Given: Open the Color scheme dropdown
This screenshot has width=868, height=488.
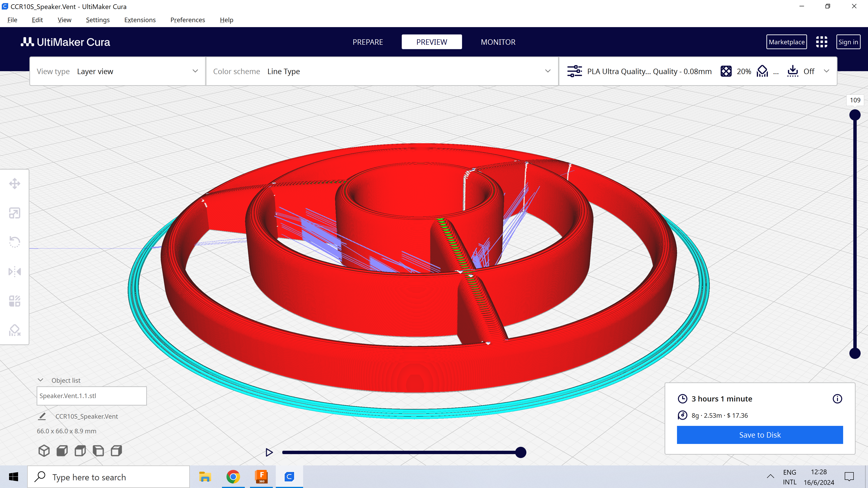Looking at the screenshot, I should pos(382,71).
